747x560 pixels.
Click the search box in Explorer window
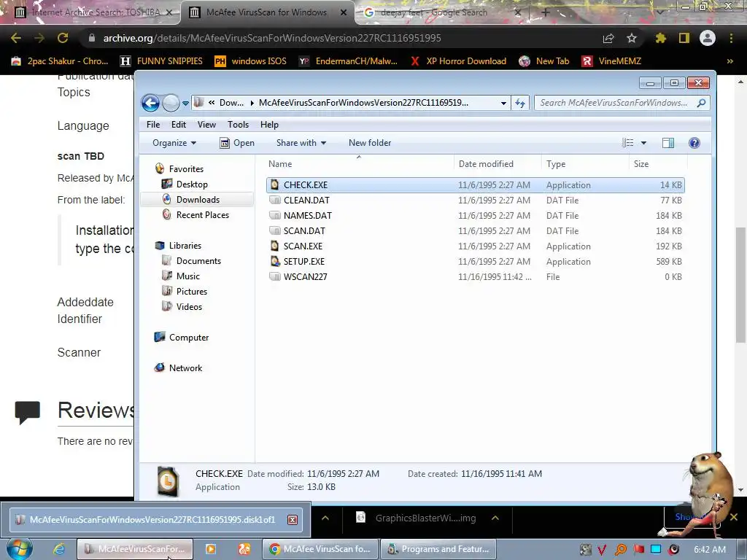point(622,103)
